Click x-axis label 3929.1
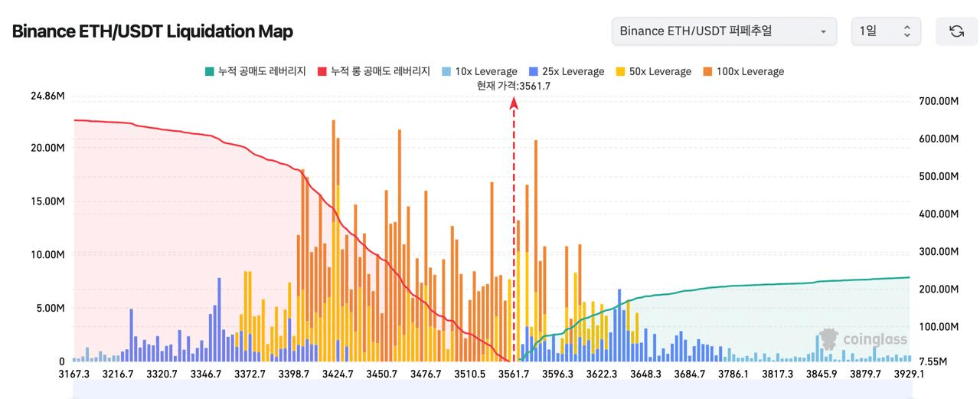The height and width of the screenshot is (399, 980). pos(909,374)
